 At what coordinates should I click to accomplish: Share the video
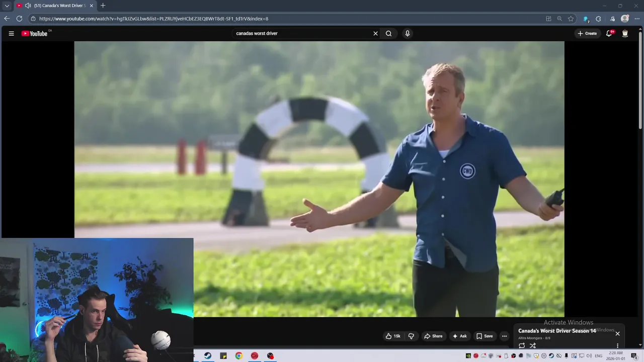(433, 336)
